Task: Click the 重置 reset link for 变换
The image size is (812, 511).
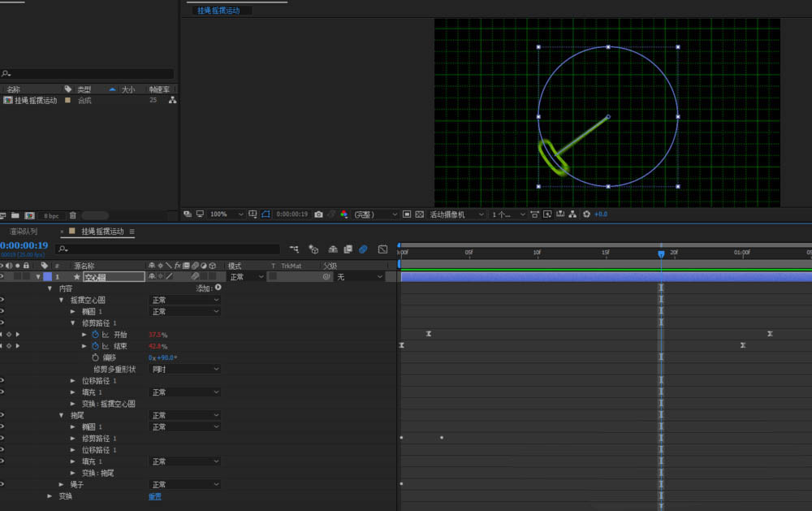Action: coord(154,496)
